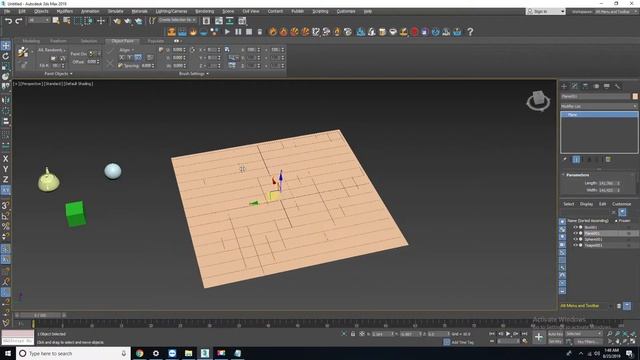Click the teapot render production icon
The width and height of the screenshot is (640, 360).
point(138,21)
